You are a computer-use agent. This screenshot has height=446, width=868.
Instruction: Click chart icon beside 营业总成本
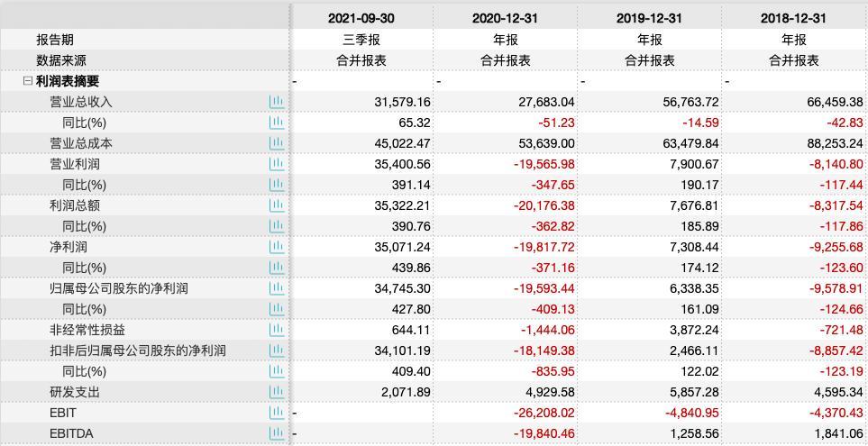point(276,143)
